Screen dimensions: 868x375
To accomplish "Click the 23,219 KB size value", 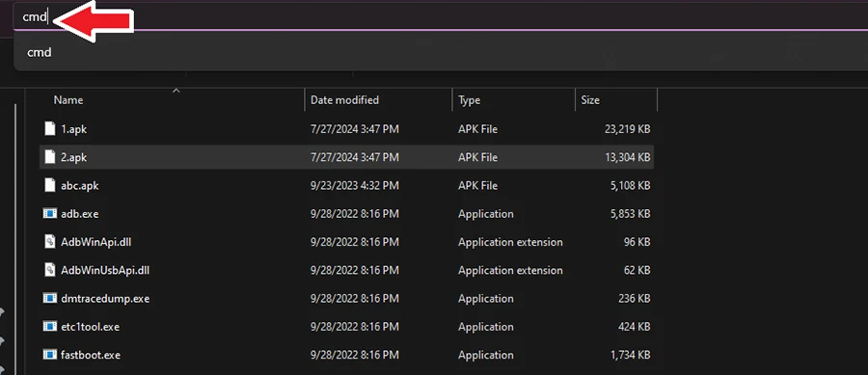I will (628, 129).
